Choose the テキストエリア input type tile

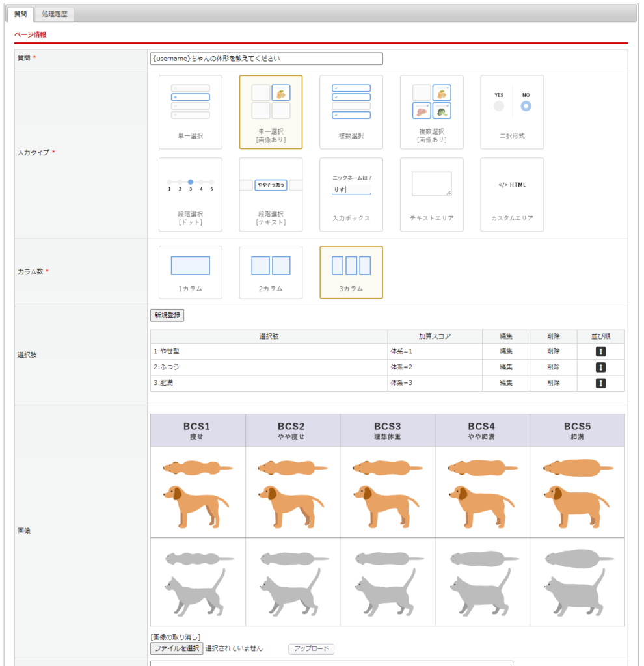(432, 194)
